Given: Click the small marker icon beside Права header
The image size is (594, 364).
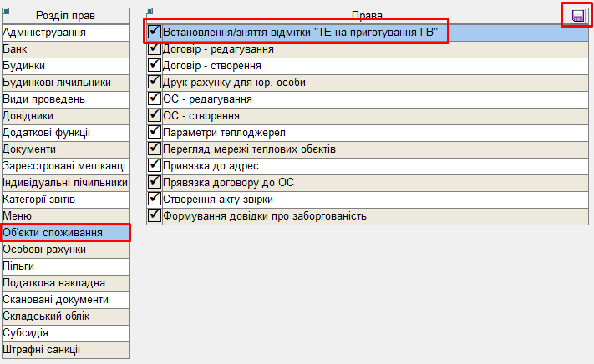Looking at the screenshot, I should point(150,11).
